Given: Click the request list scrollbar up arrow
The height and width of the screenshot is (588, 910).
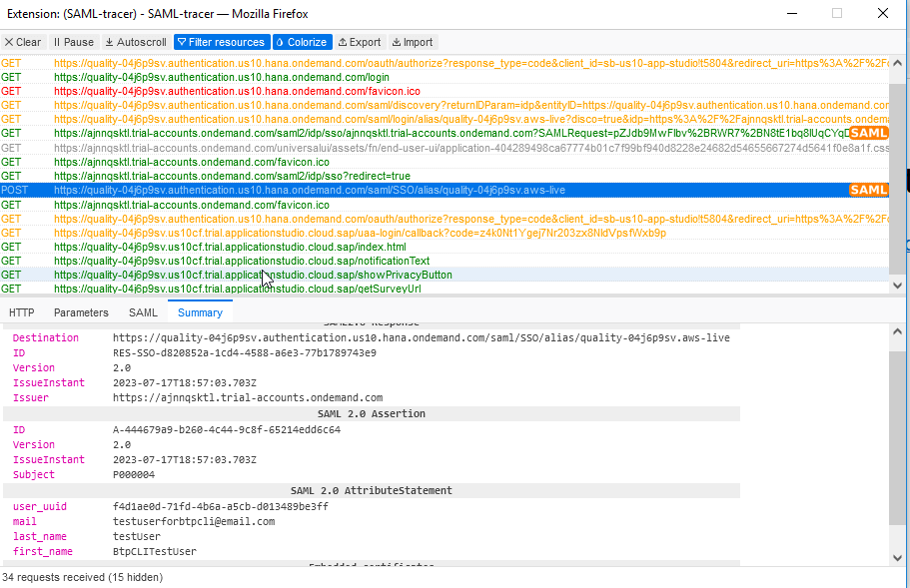Looking at the screenshot, I should click(x=897, y=63).
